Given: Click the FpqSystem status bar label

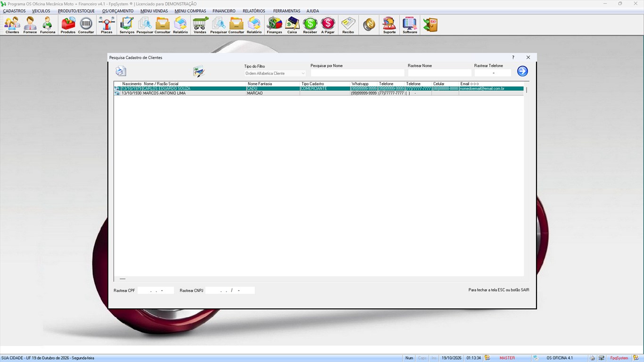Looking at the screenshot, I should tap(619, 358).
